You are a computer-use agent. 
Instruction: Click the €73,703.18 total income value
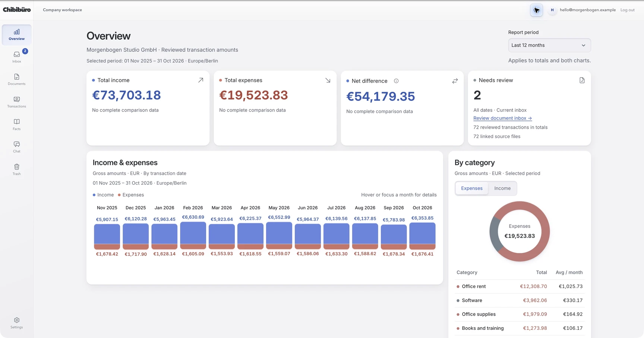(126, 95)
